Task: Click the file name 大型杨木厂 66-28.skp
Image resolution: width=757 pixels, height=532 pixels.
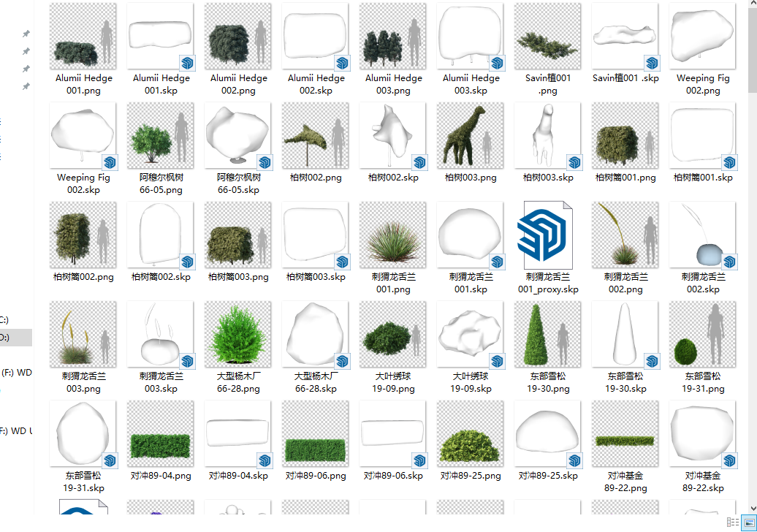Action: 316,382
